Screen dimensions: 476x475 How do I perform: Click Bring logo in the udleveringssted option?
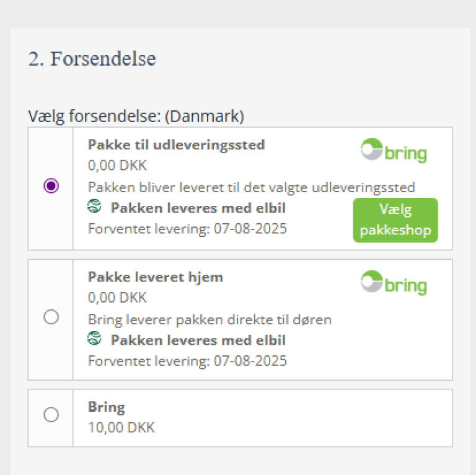coord(394,151)
